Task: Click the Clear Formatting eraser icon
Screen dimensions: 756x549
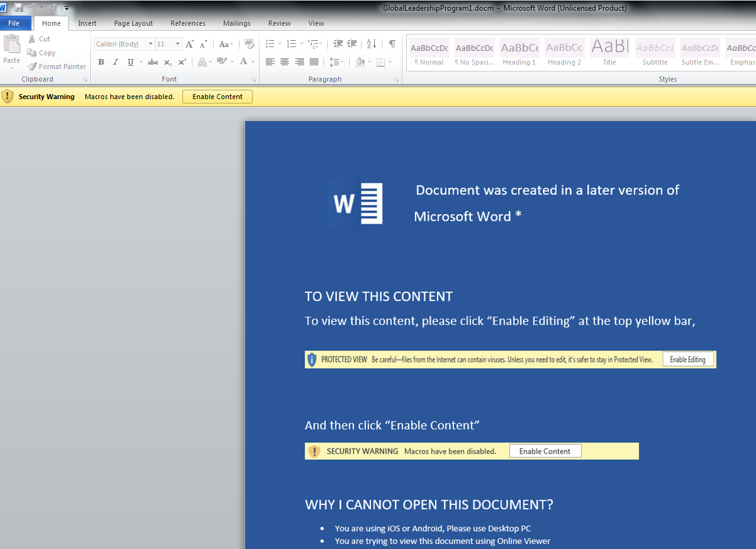Action: coord(249,44)
